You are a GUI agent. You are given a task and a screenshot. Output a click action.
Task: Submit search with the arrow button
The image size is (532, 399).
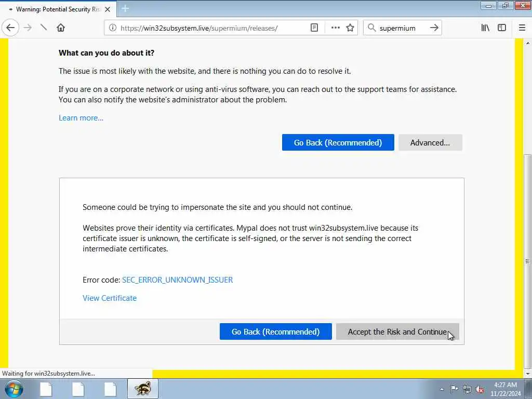[434, 28]
